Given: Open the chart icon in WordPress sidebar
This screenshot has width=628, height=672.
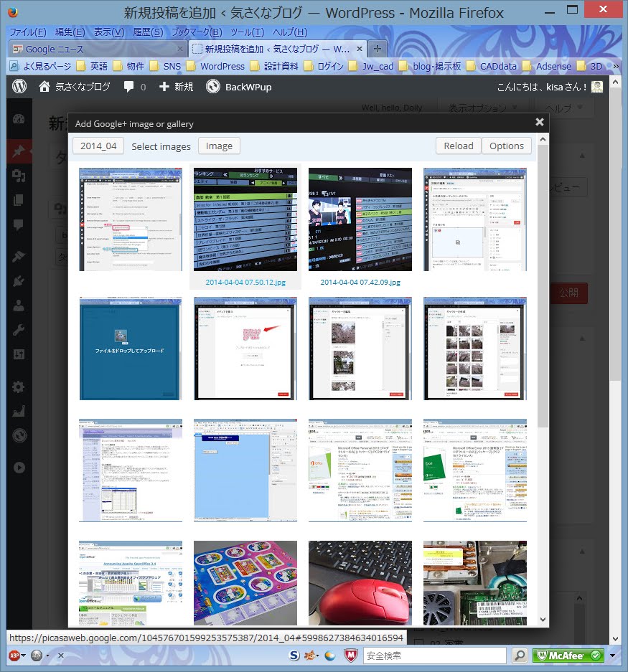Looking at the screenshot, I should pos(19,412).
